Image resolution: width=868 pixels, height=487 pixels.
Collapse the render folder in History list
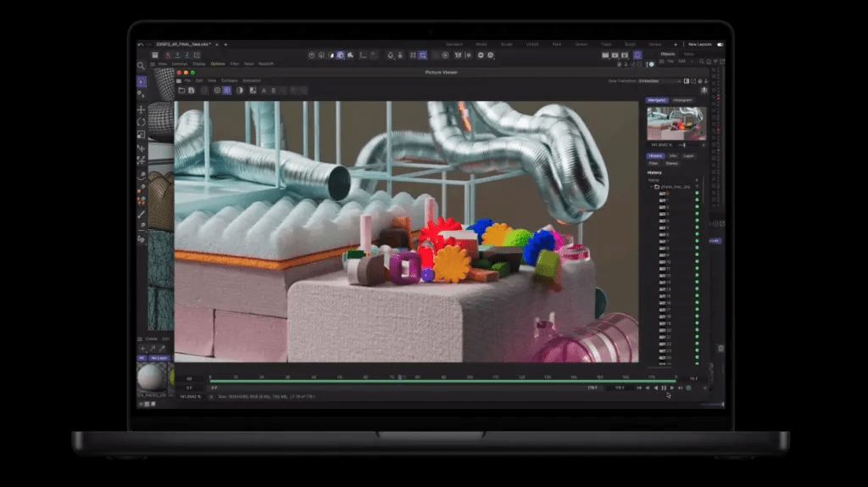point(652,187)
